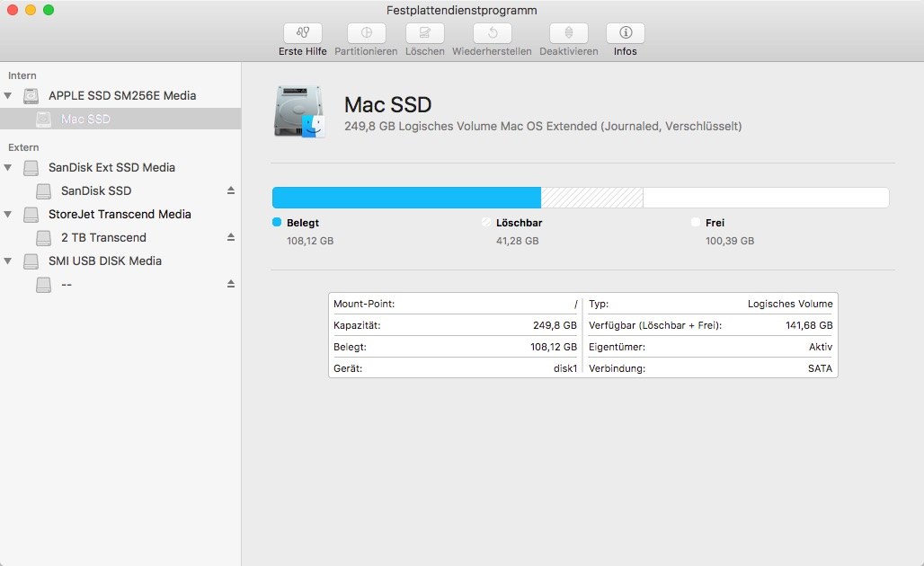Viewport: 924px width, 566px height.
Task: Collapse the StoreJet Transcend Media tree
Action: pyautogui.click(x=8, y=215)
